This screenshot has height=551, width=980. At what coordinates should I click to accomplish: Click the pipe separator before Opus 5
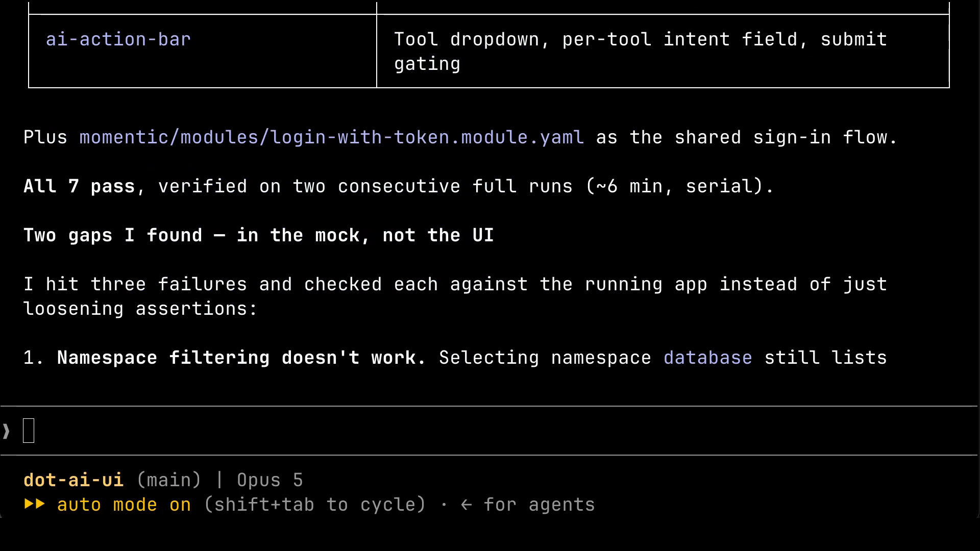click(219, 480)
